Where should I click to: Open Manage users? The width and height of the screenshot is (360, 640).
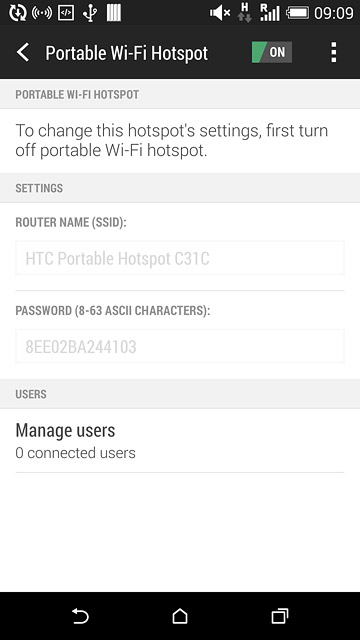click(180, 440)
